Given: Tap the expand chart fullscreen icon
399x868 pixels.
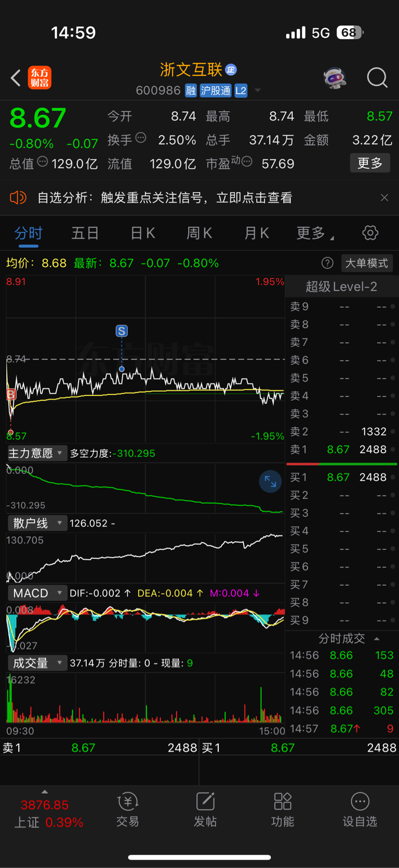Looking at the screenshot, I should click(x=271, y=482).
